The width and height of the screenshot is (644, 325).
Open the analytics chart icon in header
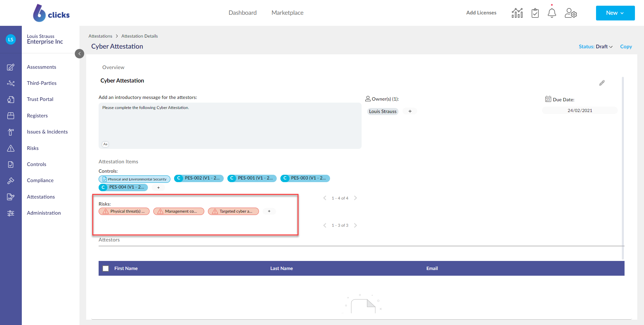[x=517, y=13]
